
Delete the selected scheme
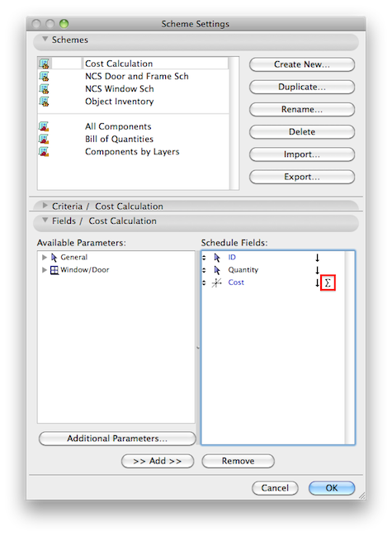(302, 132)
